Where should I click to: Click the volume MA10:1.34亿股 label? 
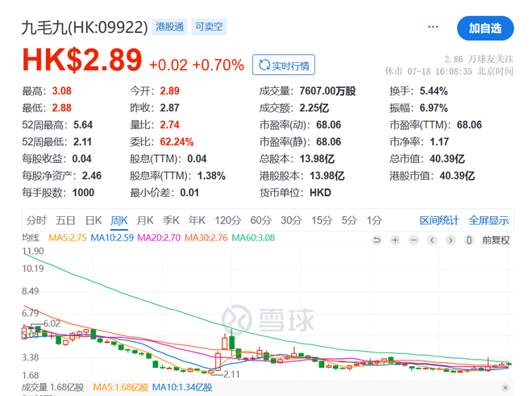click(182, 387)
